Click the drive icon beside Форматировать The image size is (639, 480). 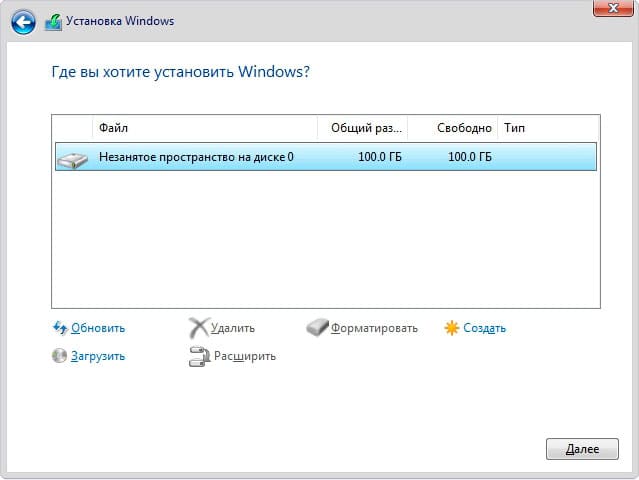point(317,328)
